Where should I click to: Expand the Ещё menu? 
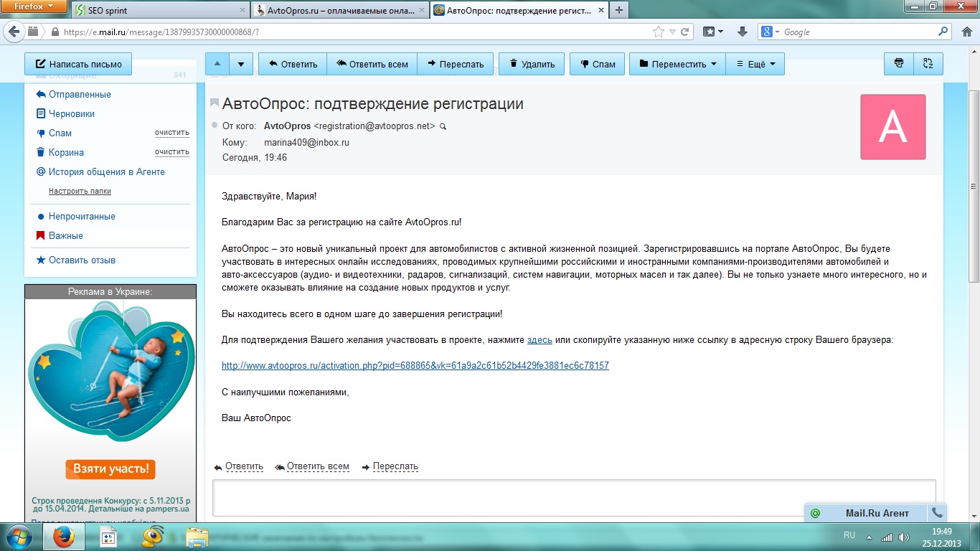coord(755,64)
